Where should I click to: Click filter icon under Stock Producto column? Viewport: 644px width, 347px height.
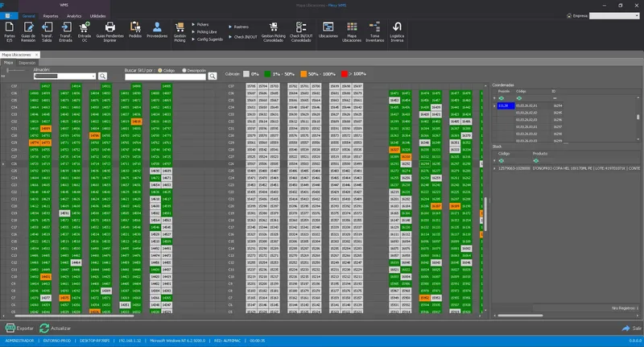pyautogui.click(x=535, y=160)
